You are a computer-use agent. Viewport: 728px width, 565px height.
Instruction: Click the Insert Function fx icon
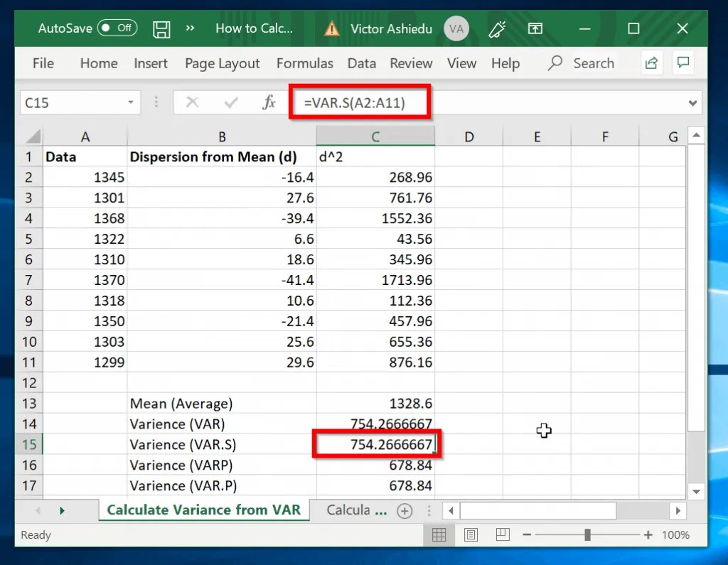point(269,102)
